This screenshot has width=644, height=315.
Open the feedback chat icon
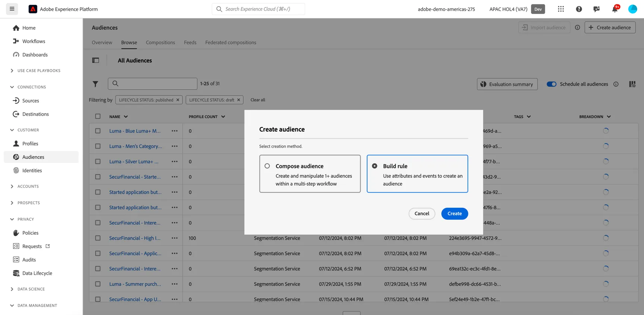pyautogui.click(x=597, y=9)
